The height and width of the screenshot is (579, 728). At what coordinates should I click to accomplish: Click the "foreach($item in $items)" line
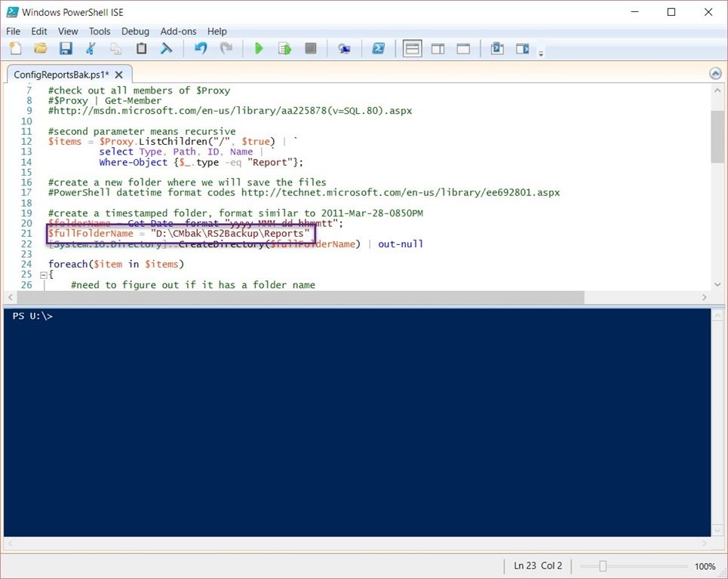[116, 265]
